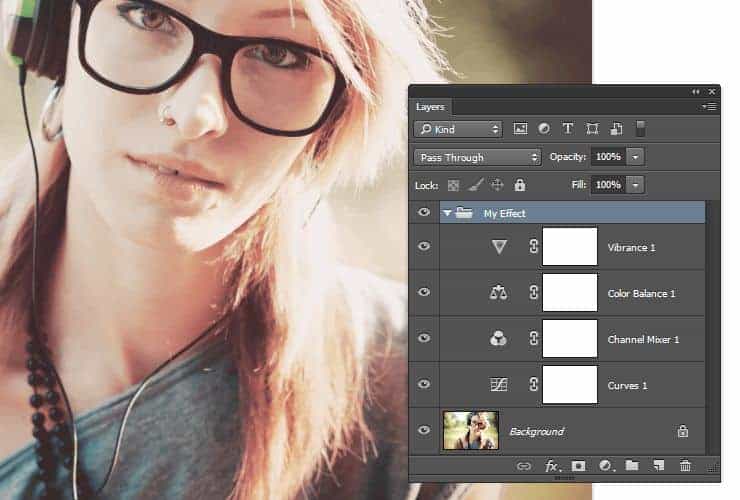Viewport: 740px width, 500px height.
Task: Select the Curves 1 mask thumbnail
Action: [x=570, y=384]
